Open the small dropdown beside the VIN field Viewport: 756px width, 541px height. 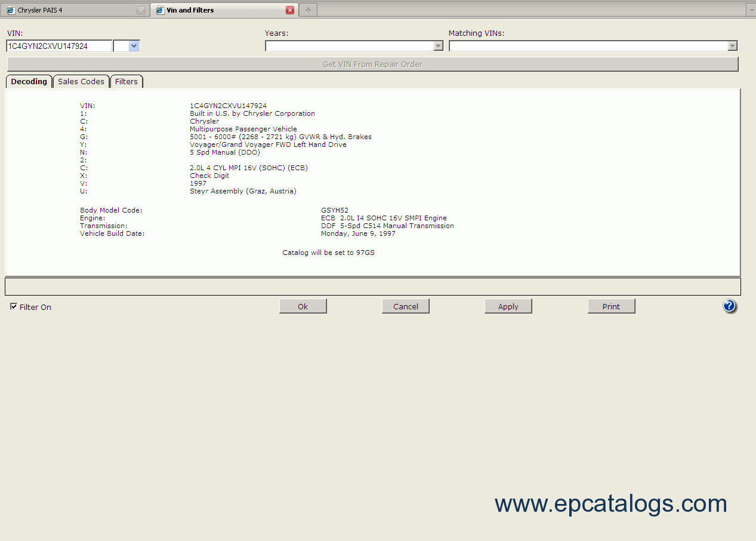click(x=134, y=46)
